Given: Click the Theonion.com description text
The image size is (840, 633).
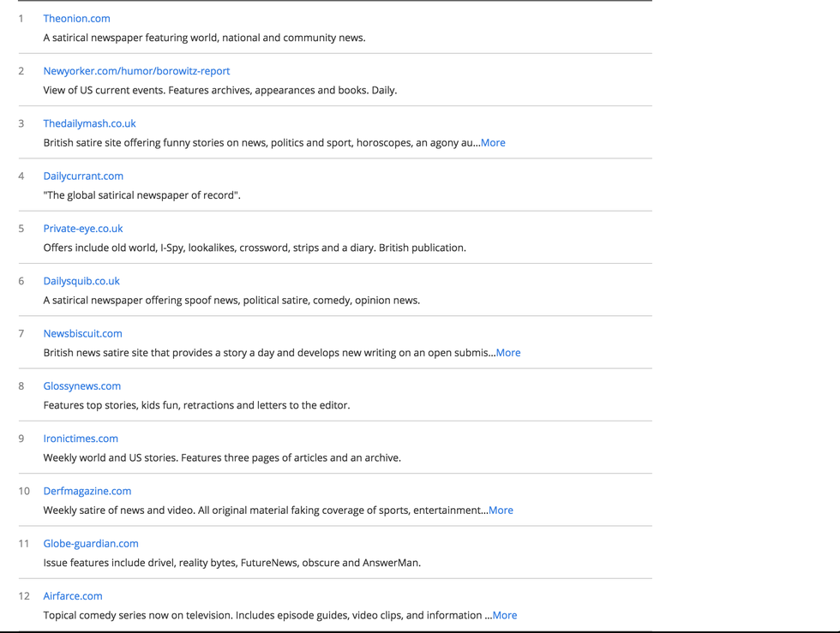Looking at the screenshot, I should pyautogui.click(x=204, y=38).
